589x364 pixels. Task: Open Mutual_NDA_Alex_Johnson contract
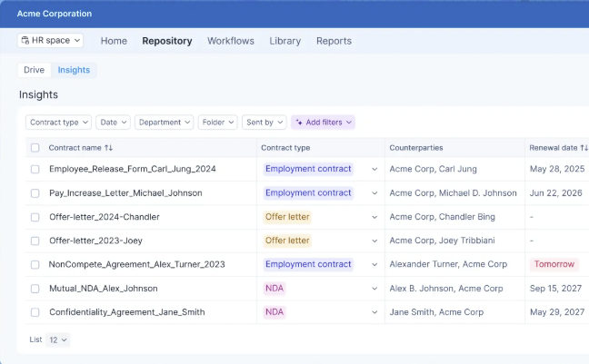104,289
